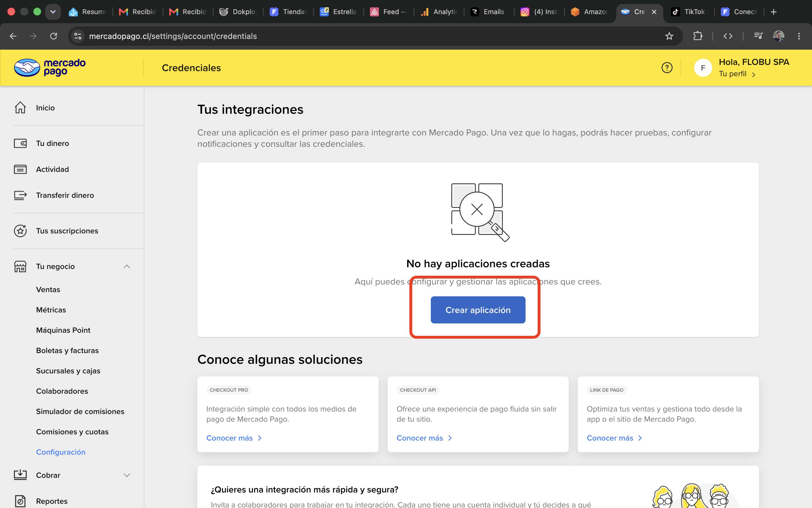Click the Transferir dinero arrow icon
812x508 pixels.
pyautogui.click(x=20, y=195)
